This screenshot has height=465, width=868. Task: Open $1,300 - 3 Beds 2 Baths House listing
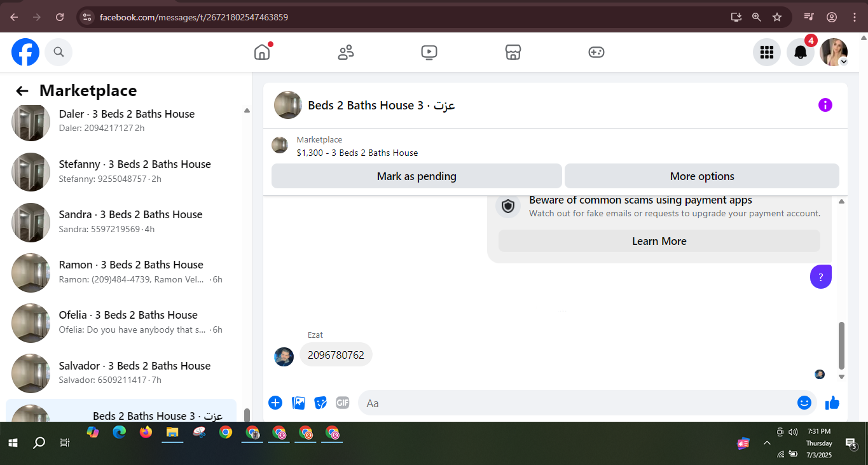point(357,153)
